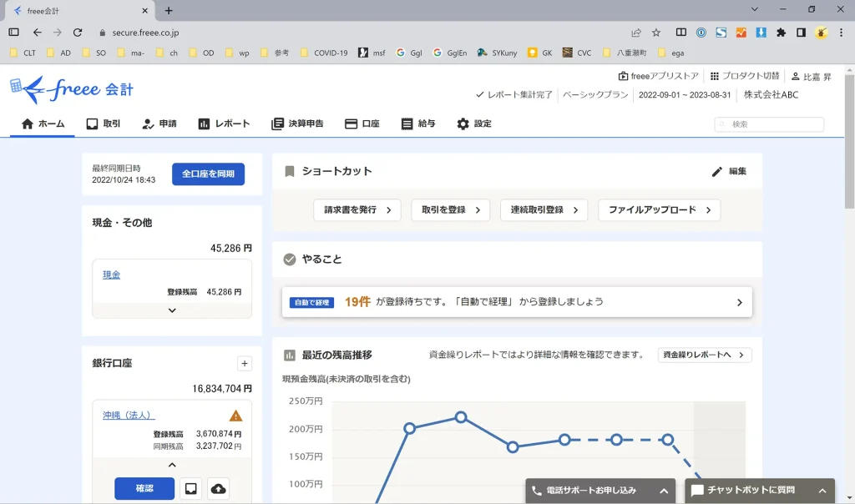Add a bank account with the plus icon
The height and width of the screenshot is (504, 855).
(x=245, y=364)
